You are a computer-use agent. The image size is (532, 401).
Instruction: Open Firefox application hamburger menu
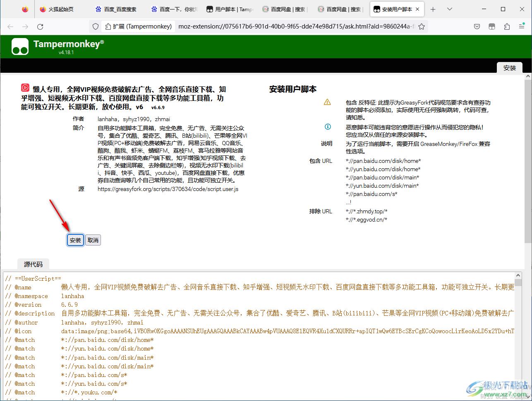(522, 26)
